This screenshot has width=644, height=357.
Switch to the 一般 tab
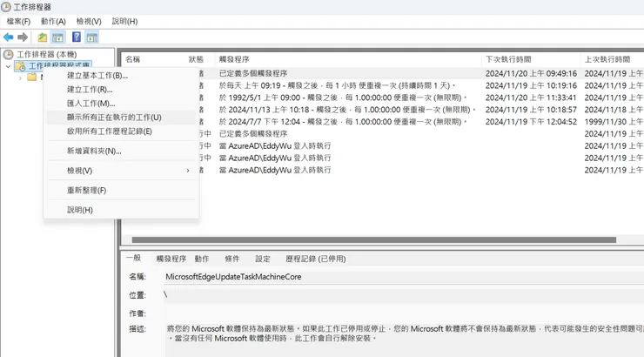[x=133, y=258]
